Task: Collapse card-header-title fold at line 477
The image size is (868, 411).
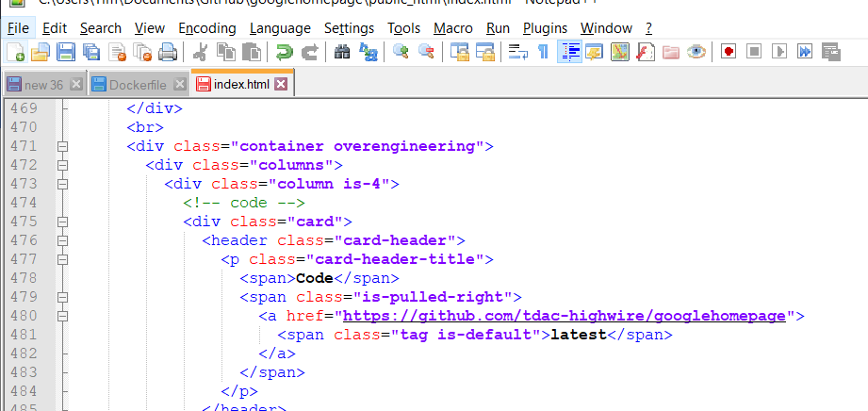Action: point(62,259)
